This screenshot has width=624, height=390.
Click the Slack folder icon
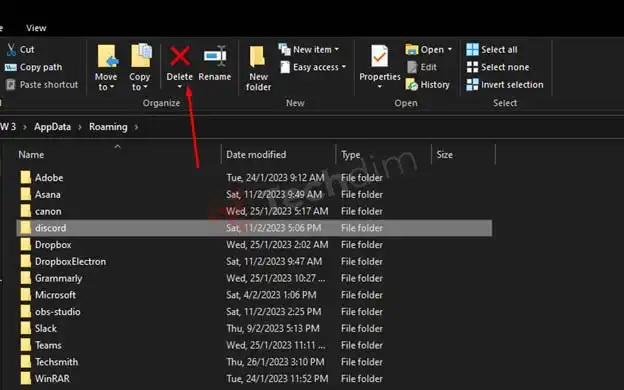26,328
